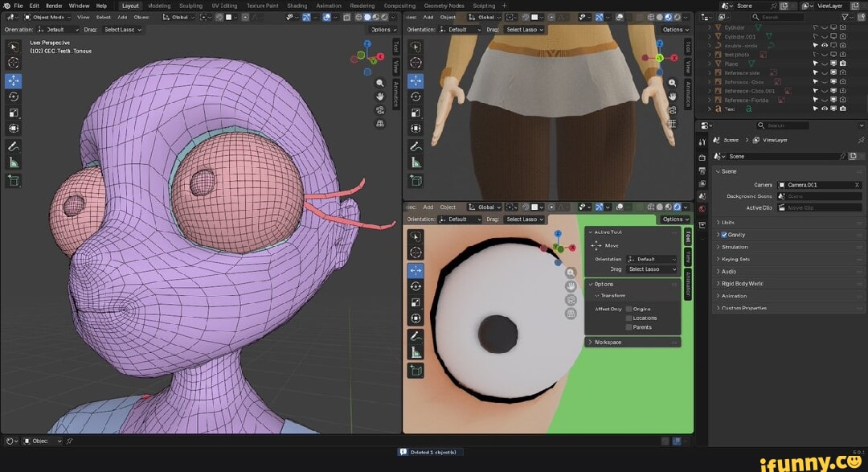The width and height of the screenshot is (868, 472).
Task: Open the Sculpting workspace tab
Action: [x=191, y=6]
